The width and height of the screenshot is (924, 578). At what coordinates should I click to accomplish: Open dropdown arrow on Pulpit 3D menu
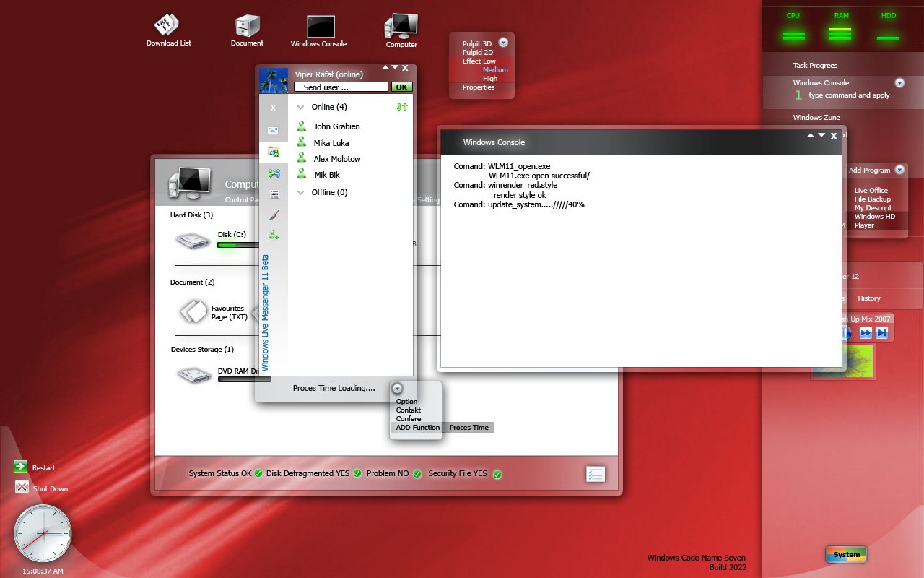coord(503,43)
